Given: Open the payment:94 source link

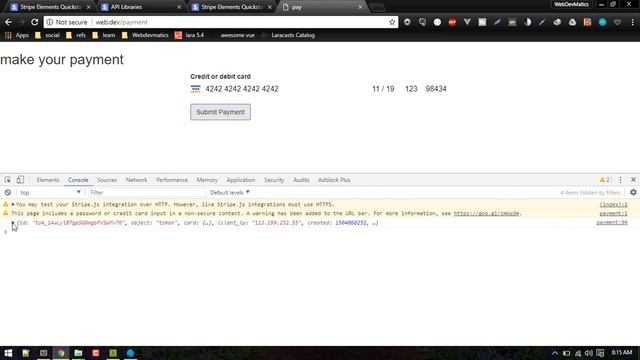Looking at the screenshot, I should pyautogui.click(x=611, y=222).
